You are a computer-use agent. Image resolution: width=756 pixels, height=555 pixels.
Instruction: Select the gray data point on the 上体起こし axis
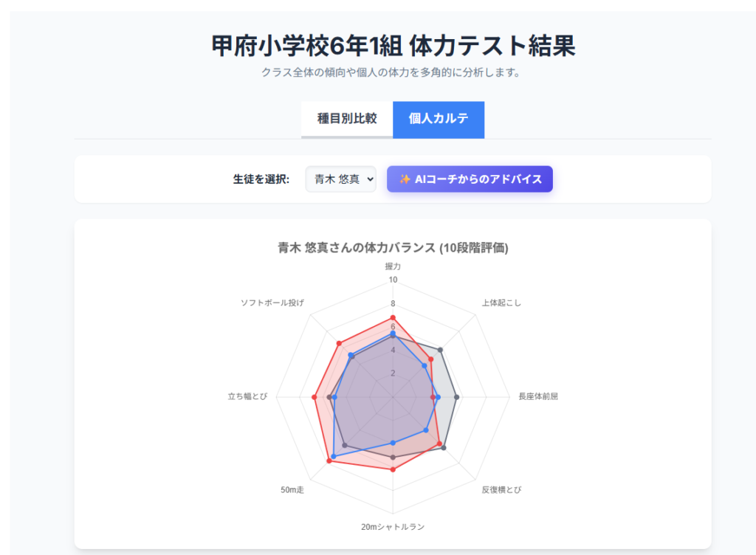[x=441, y=349]
